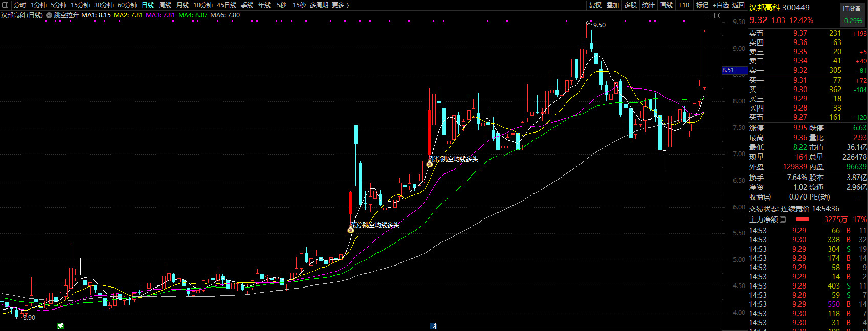Click the tick row with volume 550
The width and height of the screenshot is (868, 331).
[808, 304]
